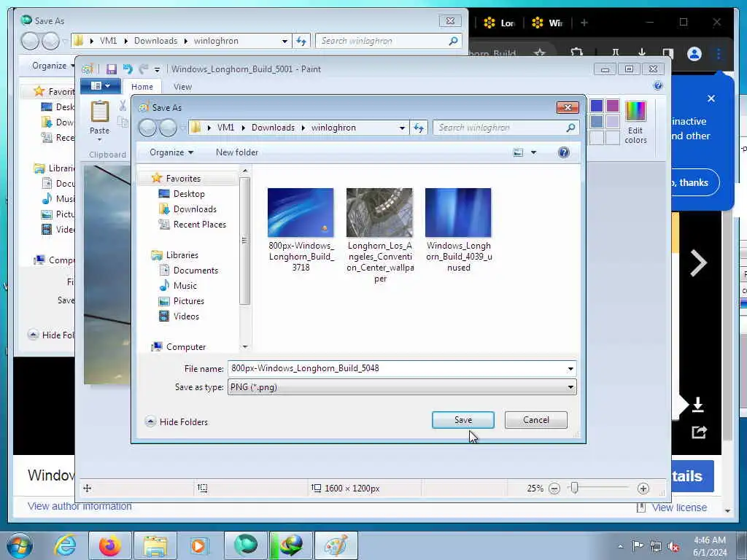Click the browser profile avatar icon
Screen dimensions: 747x560
pyautogui.click(x=694, y=54)
